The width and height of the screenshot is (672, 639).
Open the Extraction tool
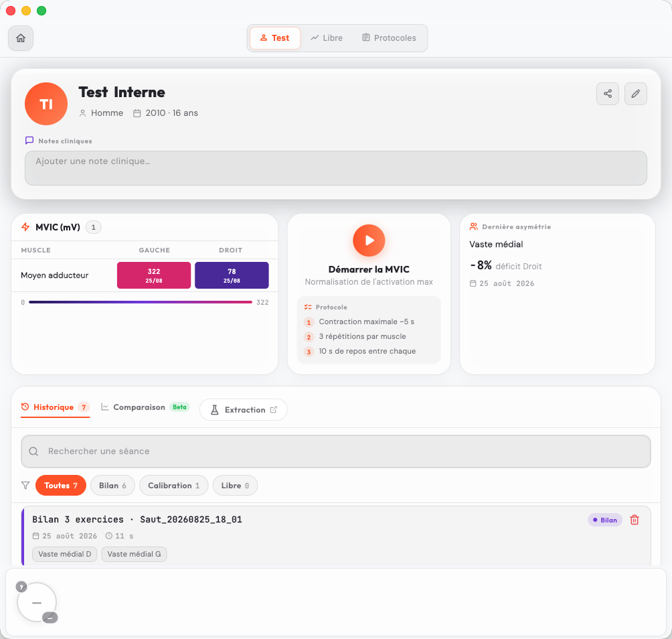pos(244,410)
